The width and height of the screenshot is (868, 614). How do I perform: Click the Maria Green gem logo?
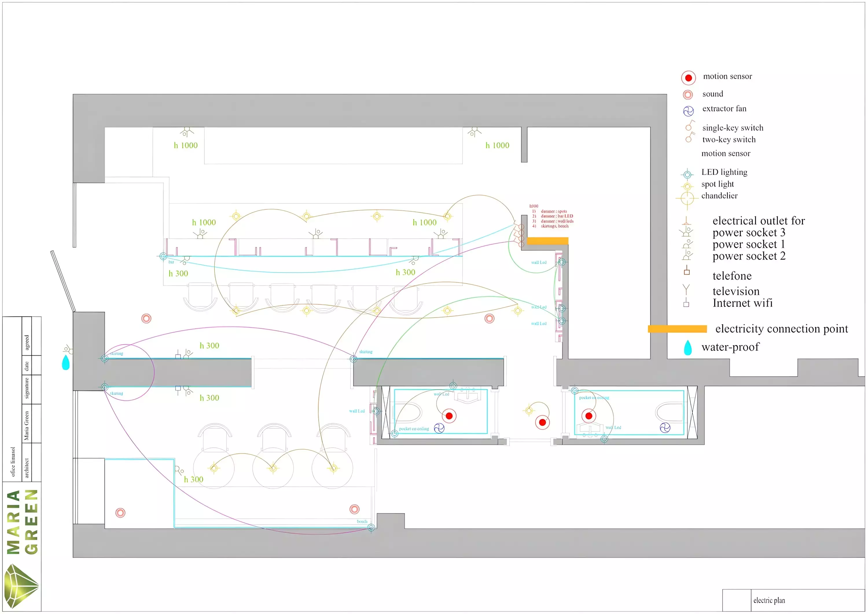(21, 585)
